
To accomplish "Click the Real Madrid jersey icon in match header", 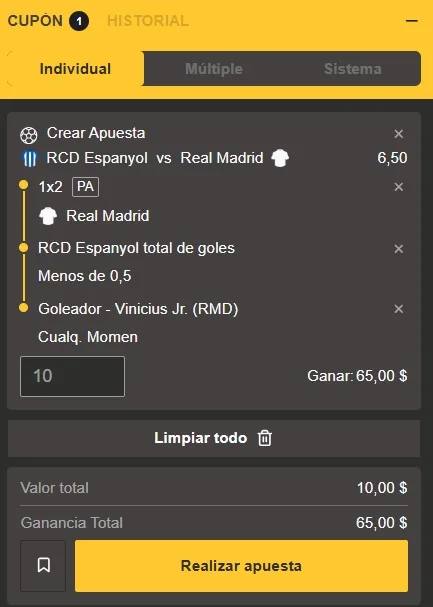I will tap(280, 158).
